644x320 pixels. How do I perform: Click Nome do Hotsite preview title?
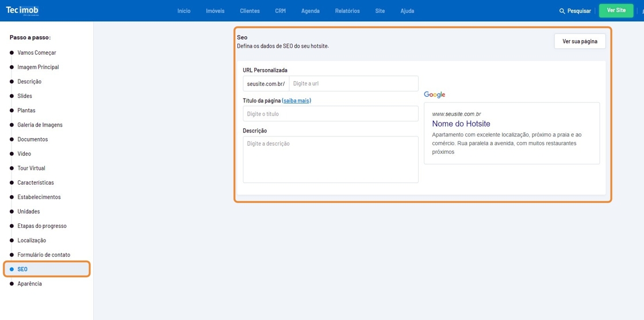[x=461, y=124]
